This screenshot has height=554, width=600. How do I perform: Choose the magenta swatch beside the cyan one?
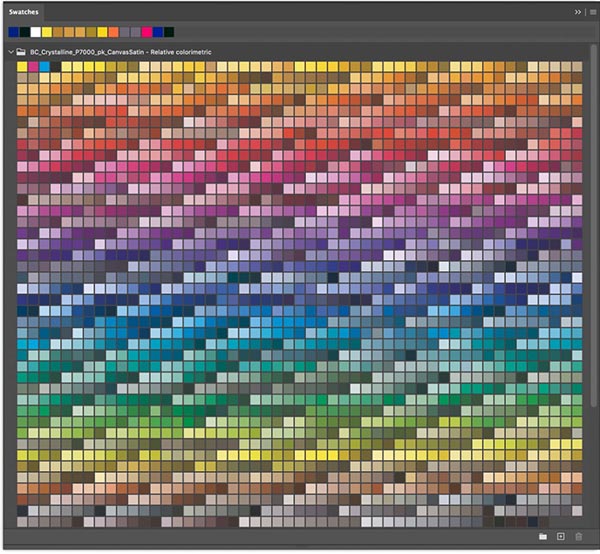33,67
